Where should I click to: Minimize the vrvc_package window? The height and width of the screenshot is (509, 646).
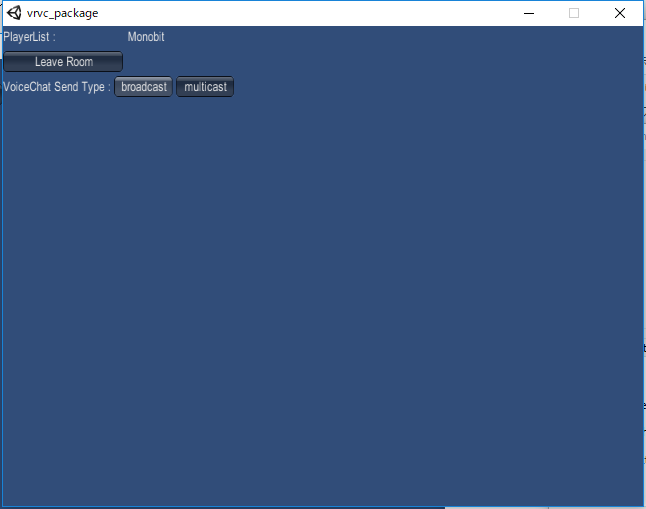pos(529,13)
